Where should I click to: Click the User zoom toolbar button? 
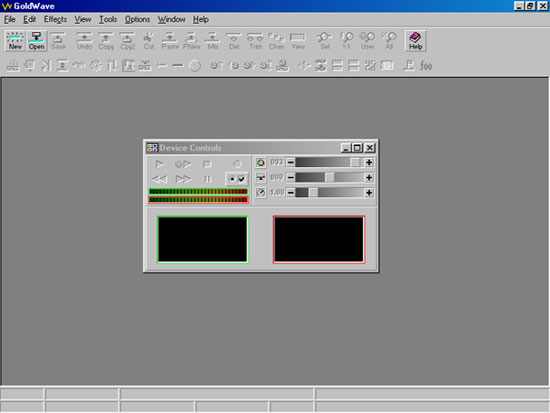click(367, 41)
